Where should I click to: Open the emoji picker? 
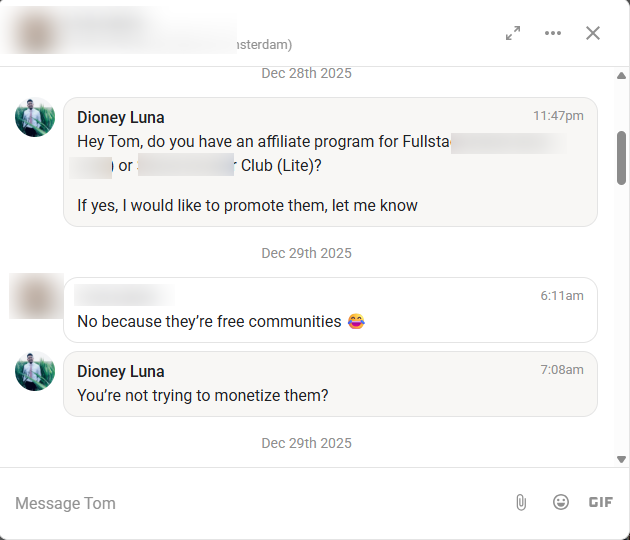[x=561, y=502]
